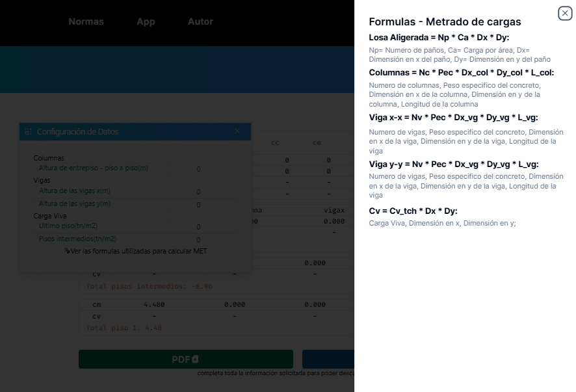Click the blue button beside PDF
Screen dimensions: 576x392
pyautogui.click(x=328, y=359)
